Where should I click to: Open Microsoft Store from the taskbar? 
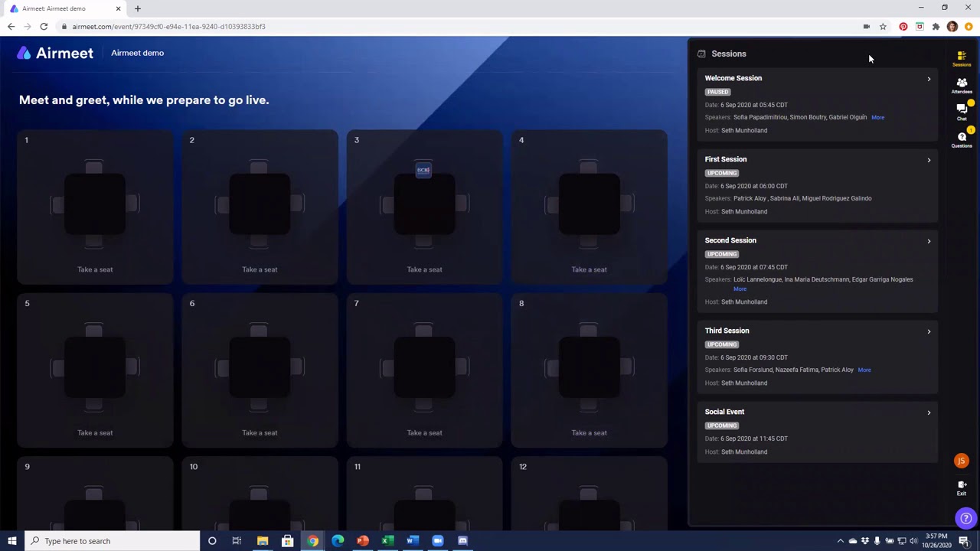click(287, 541)
